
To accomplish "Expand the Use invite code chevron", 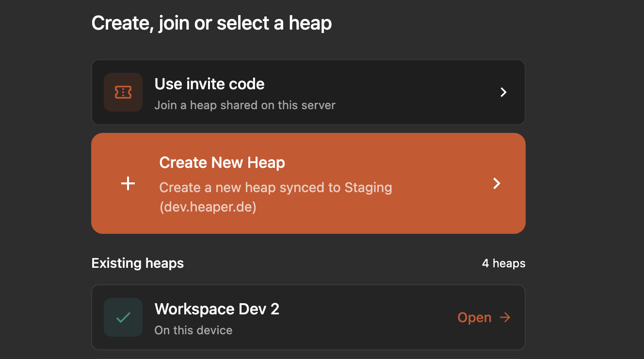I will click(x=503, y=92).
